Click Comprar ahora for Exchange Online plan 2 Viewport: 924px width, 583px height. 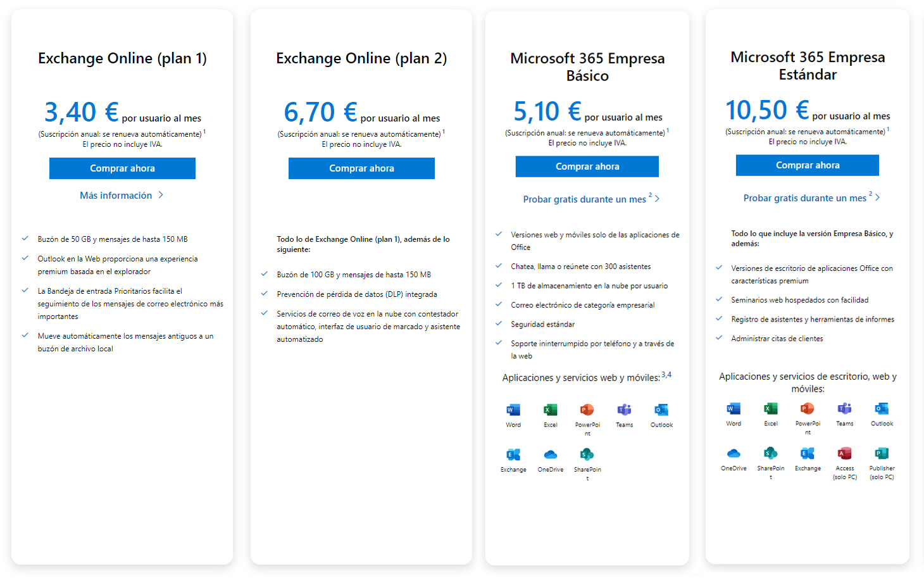pyautogui.click(x=361, y=168)
